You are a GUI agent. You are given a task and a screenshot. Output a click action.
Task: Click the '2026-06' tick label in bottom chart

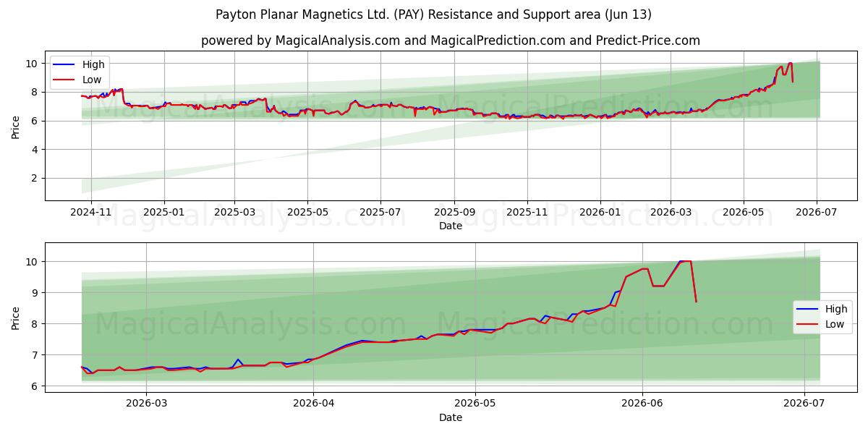point(642,404)
